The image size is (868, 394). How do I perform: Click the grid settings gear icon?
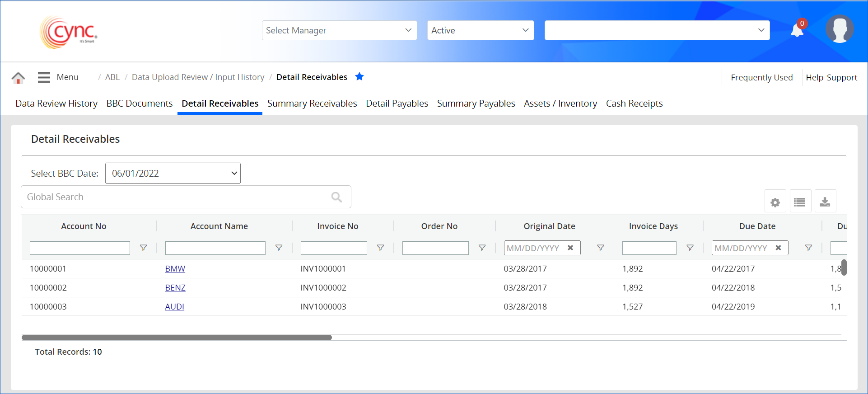point(775,202)
